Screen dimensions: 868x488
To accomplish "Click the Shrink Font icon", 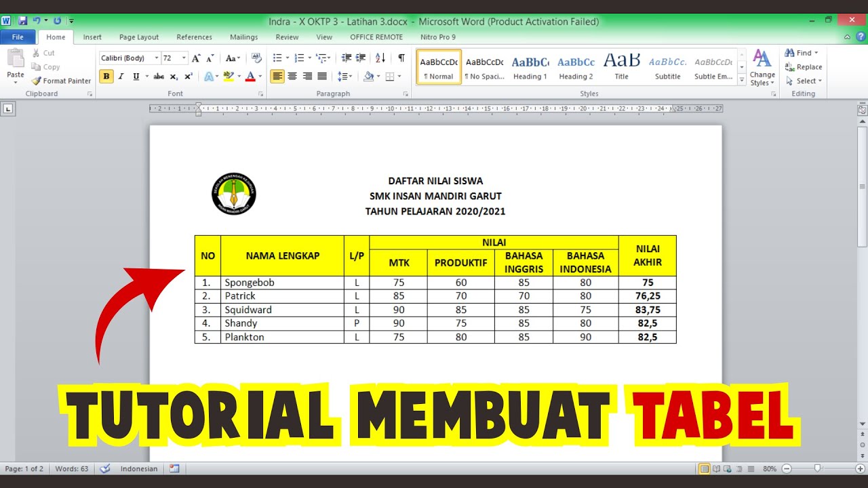I will tap(210, 58).
